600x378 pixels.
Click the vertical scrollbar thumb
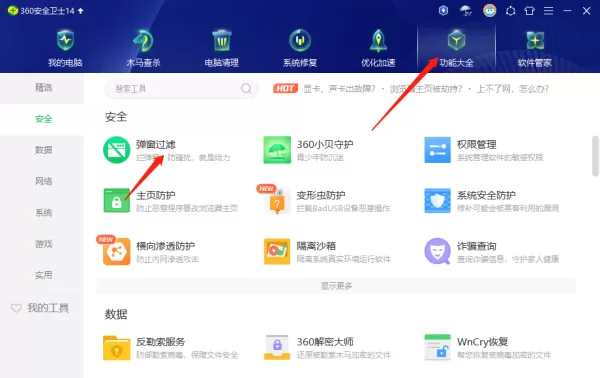pyautogui.click(x=595, y=156)
